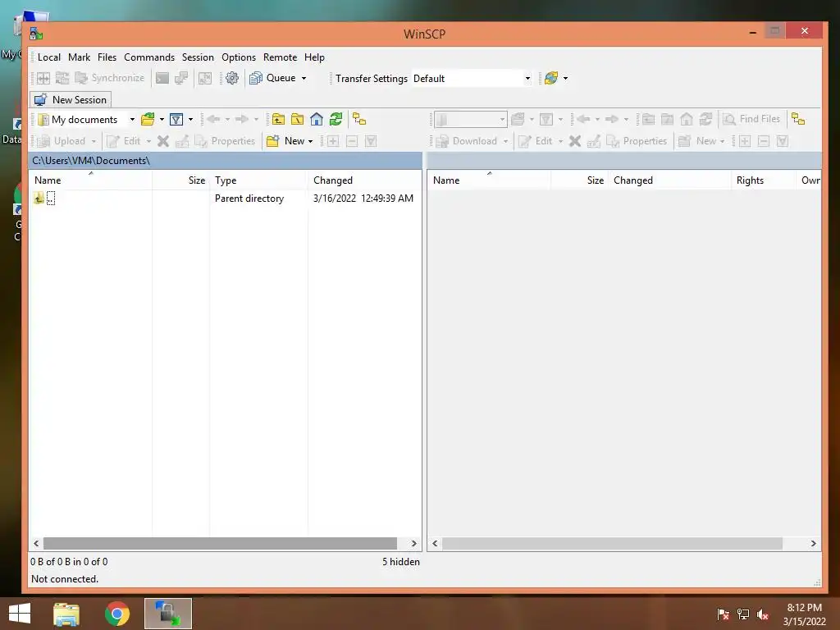Image resolution: width=840 pixels, height=630 pixels.
Task: Click the Preferences gear icon
Action: point(232,78)
